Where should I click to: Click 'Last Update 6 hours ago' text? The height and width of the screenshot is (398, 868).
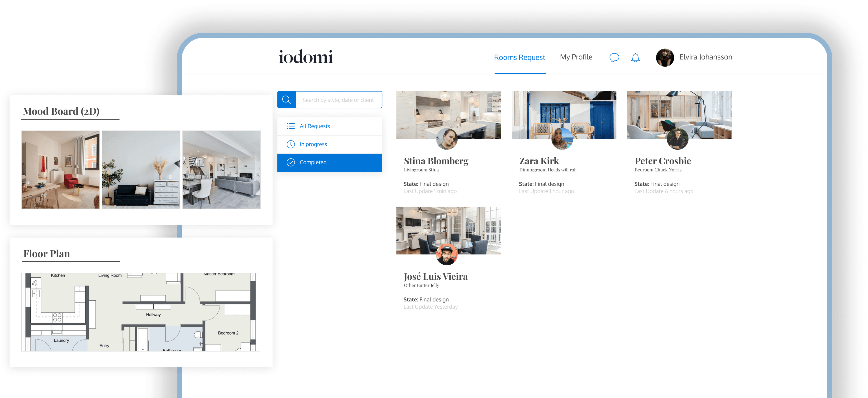663,191
